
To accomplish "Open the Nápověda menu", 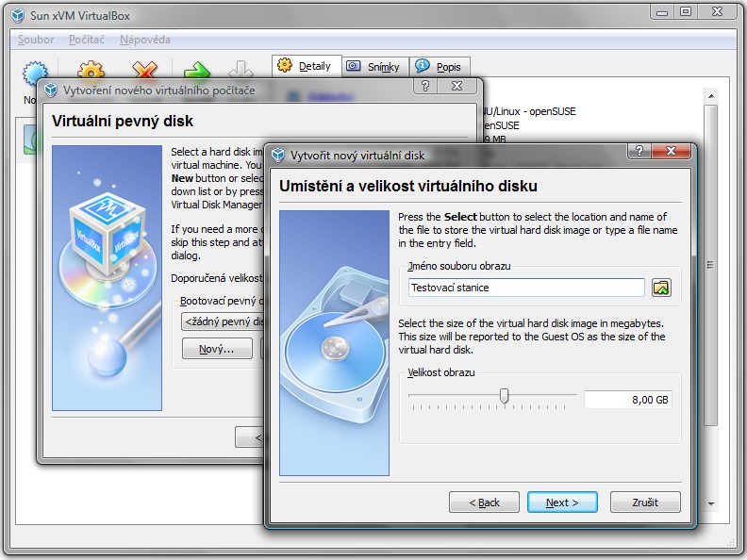I will pos(145,40).
